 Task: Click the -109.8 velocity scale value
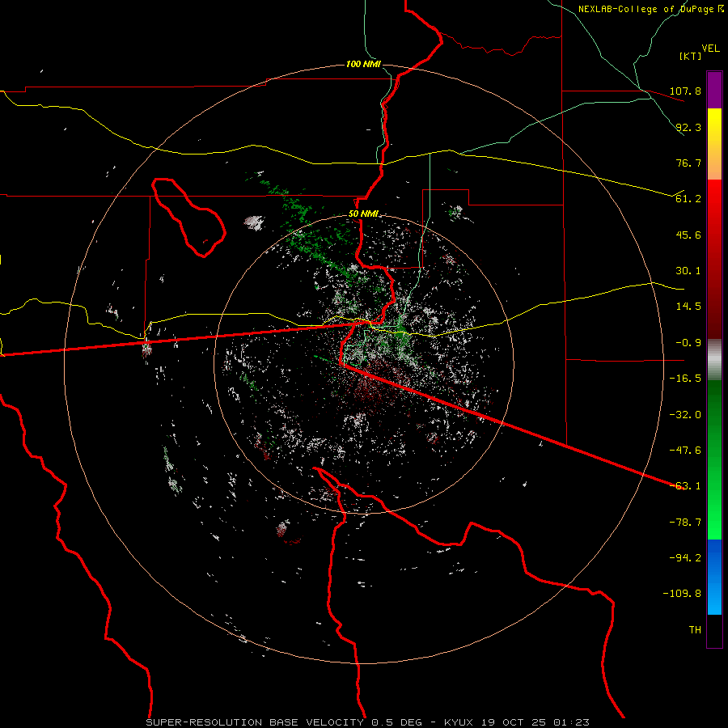[682, 594]
